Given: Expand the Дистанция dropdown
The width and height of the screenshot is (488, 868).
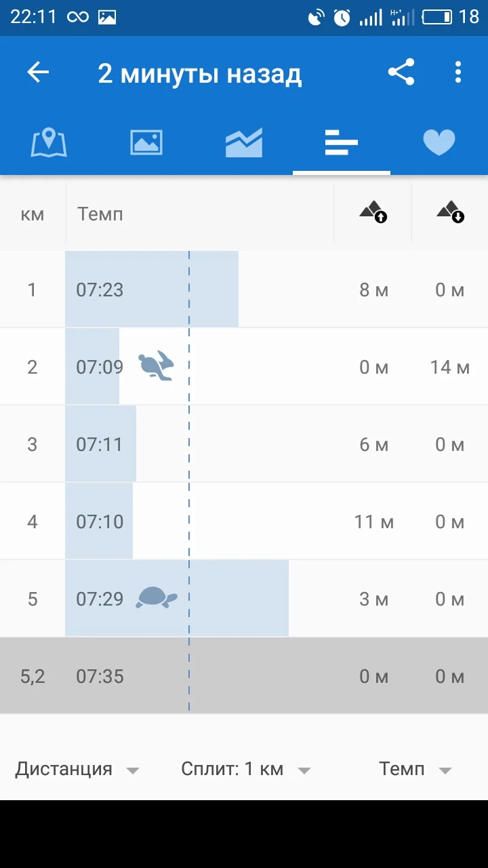Looking at the screenshot, I should click(x=77, y=770).
